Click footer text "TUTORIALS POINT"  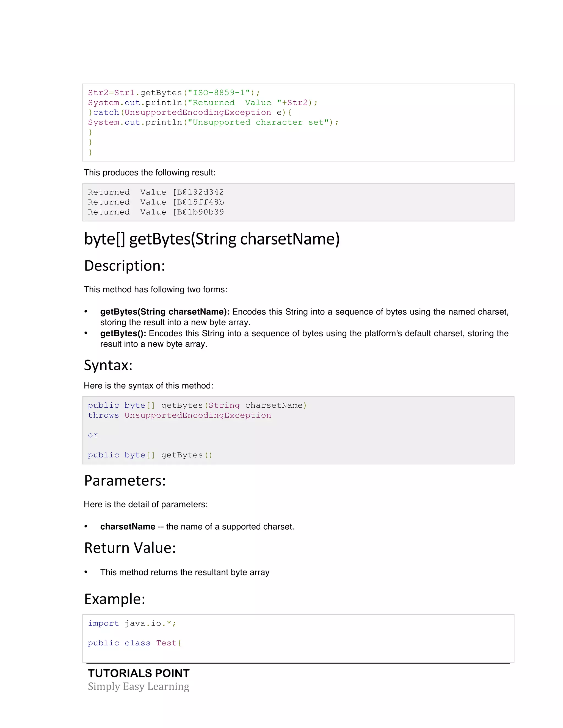point(139,673)
